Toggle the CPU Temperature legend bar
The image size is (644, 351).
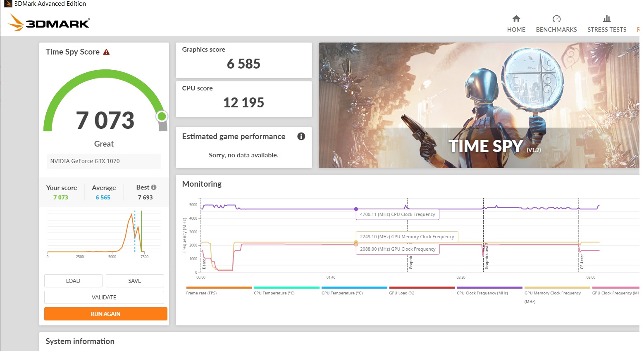point(286,288)
